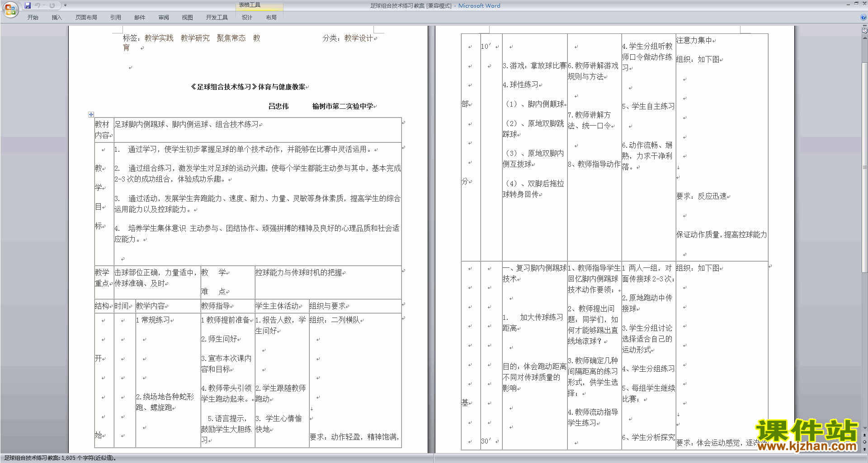The width and height of the screenshot is (868, 463).
Task: Open Microsoft Word Help
Action: [863, 17]
